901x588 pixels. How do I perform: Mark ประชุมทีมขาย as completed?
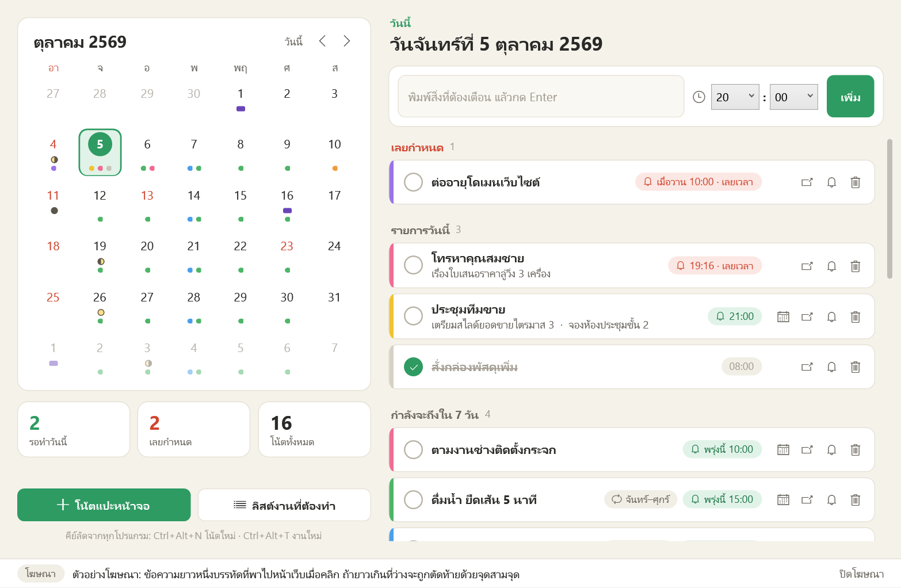point(413,316)
